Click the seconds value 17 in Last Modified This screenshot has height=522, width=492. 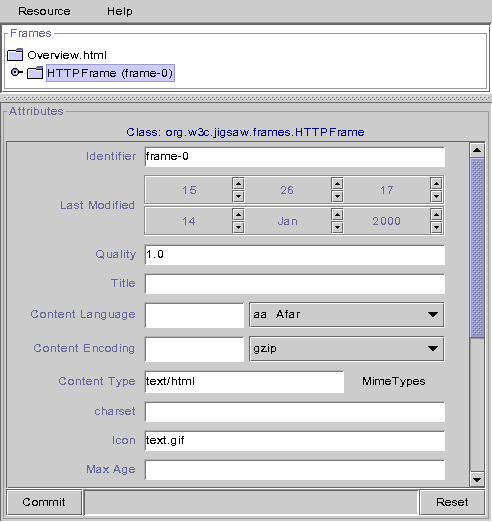coord(387,190)
